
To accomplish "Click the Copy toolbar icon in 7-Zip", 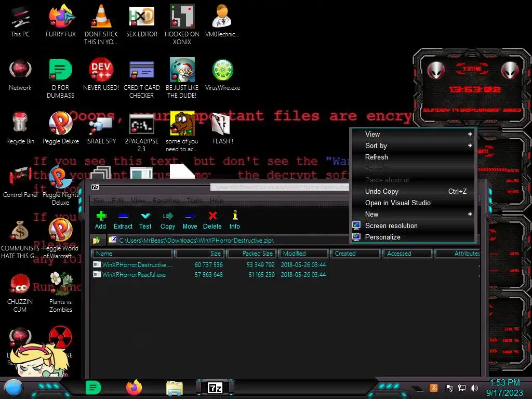I will click(x=168, y=220).
